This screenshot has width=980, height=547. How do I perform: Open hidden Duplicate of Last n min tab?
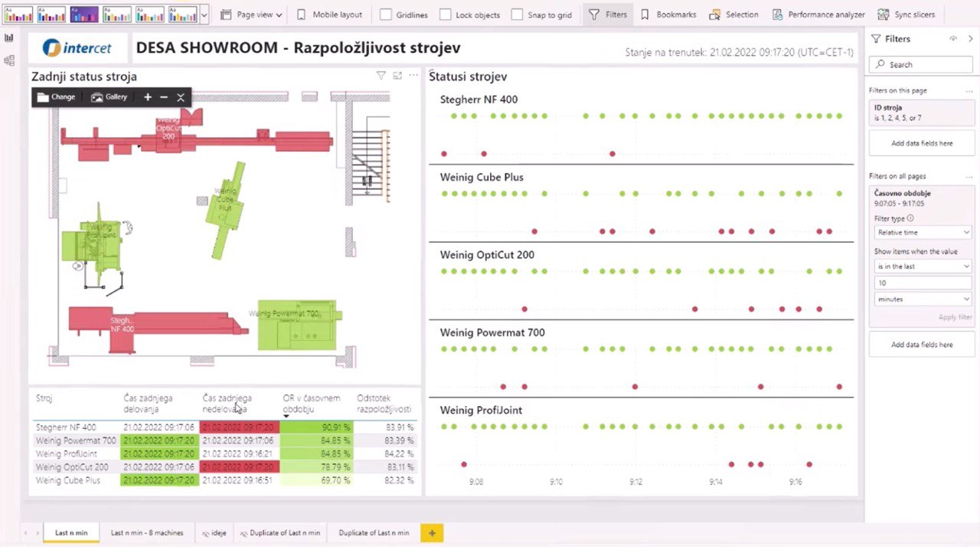coord(279,532)
